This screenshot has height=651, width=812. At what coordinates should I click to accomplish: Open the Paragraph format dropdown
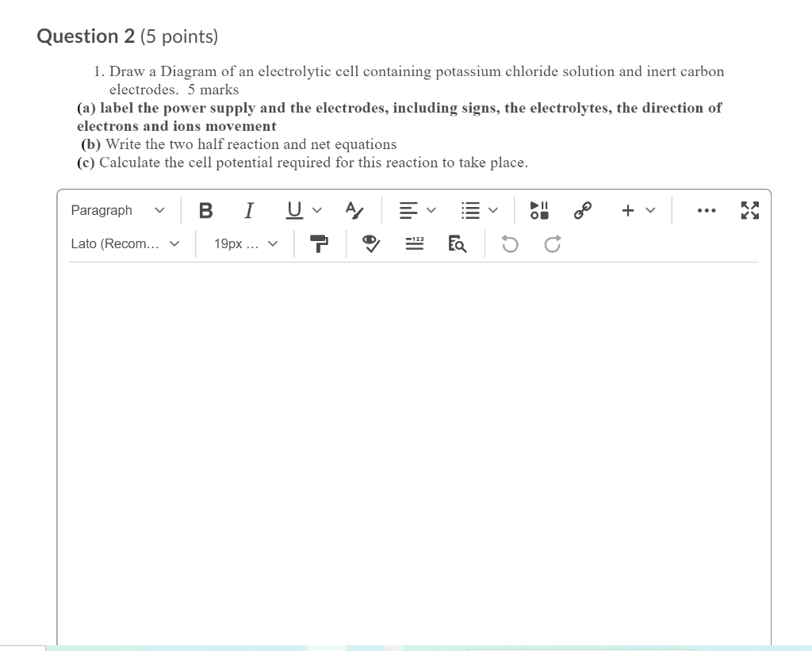(x=118, y=210)
